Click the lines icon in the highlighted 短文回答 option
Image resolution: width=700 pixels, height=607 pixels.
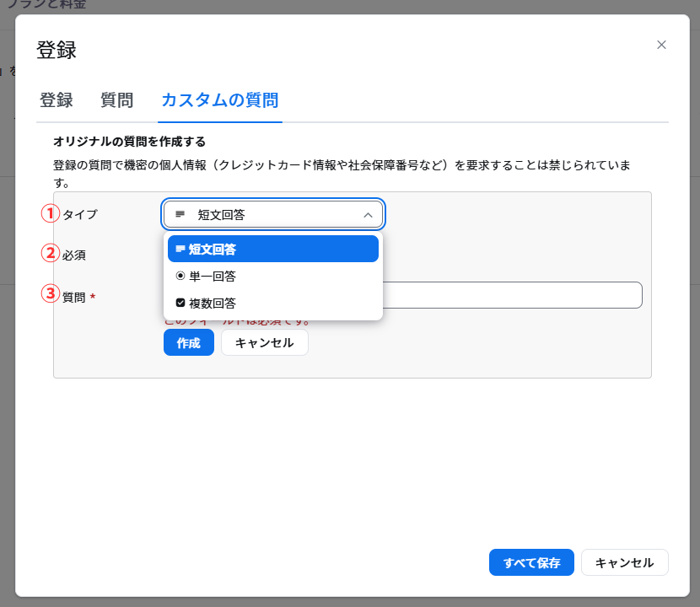[180, 250]
